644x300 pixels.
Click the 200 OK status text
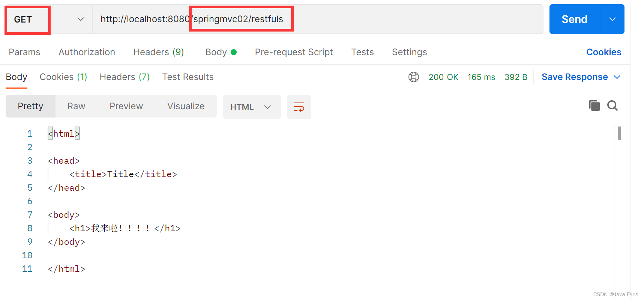(x=443, y=77)
